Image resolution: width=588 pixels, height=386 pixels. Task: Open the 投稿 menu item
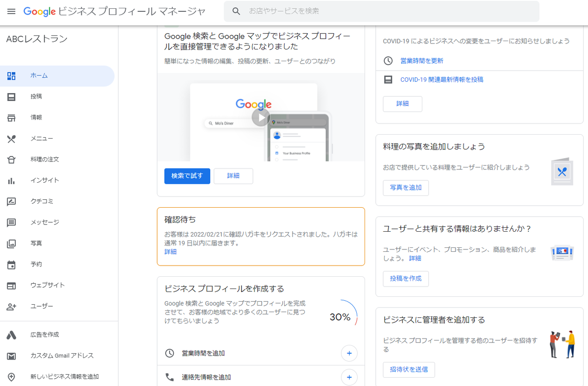click(57, 97)
